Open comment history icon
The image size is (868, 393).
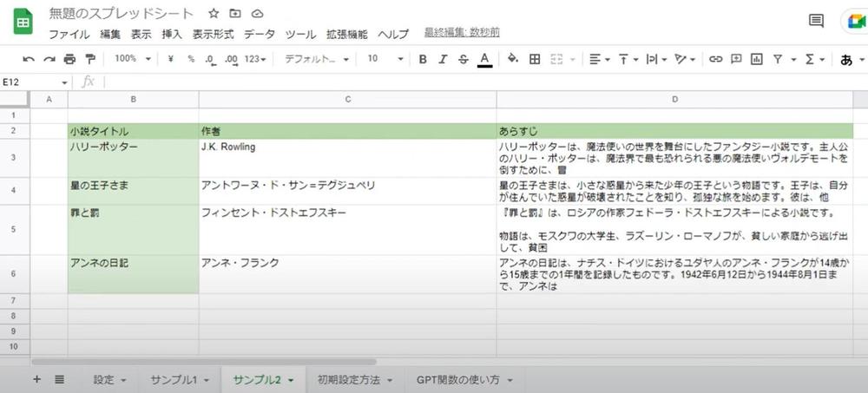click(x=816, y=21)
